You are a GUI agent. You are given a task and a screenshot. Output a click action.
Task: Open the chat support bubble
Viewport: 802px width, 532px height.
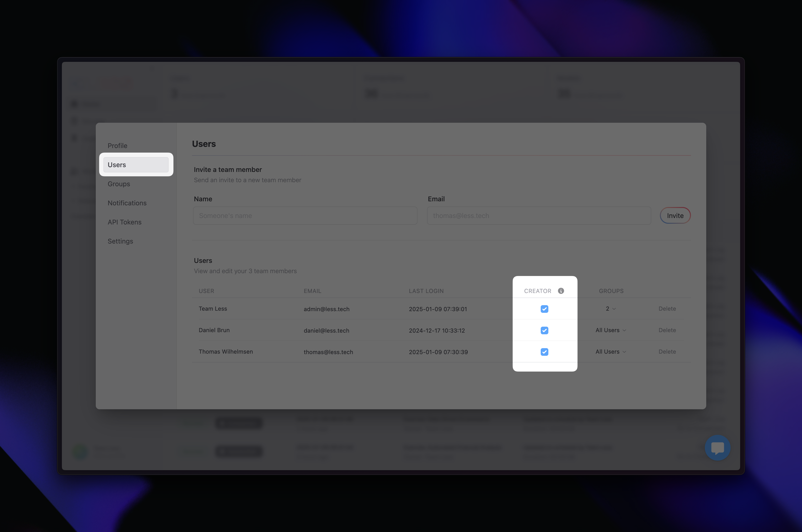pos(717,447)
